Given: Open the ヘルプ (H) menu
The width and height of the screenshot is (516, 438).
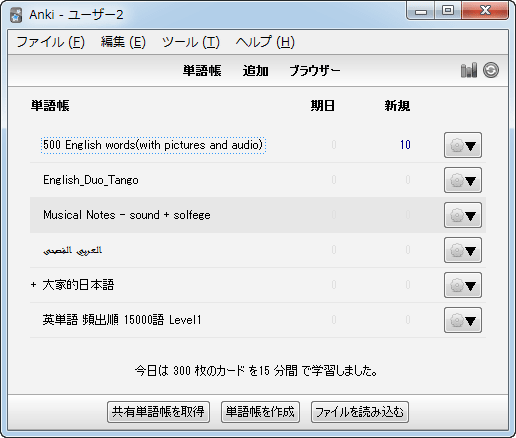Looking at the screenshot, I should coord(265,42).
